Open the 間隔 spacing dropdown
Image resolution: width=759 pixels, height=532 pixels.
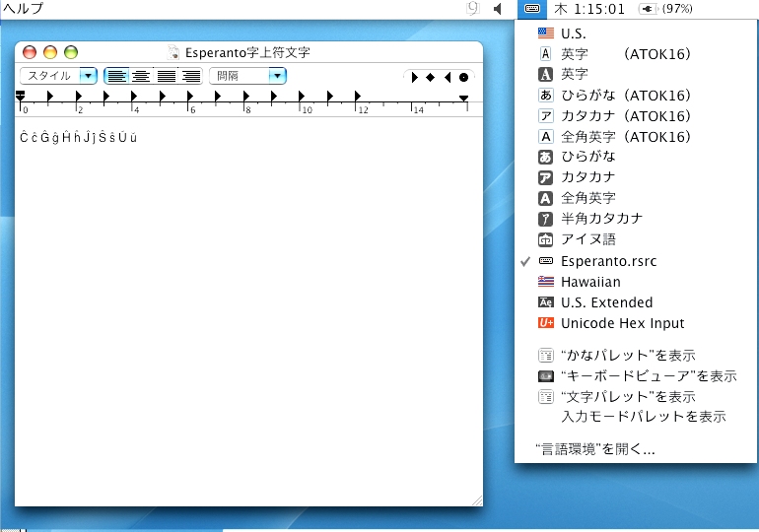(247, 76)
